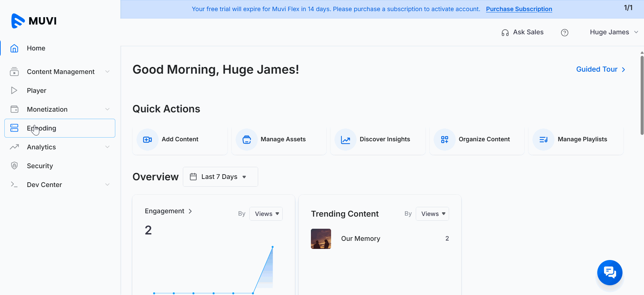Click the Purchase Subscription link

pos(519,9)
